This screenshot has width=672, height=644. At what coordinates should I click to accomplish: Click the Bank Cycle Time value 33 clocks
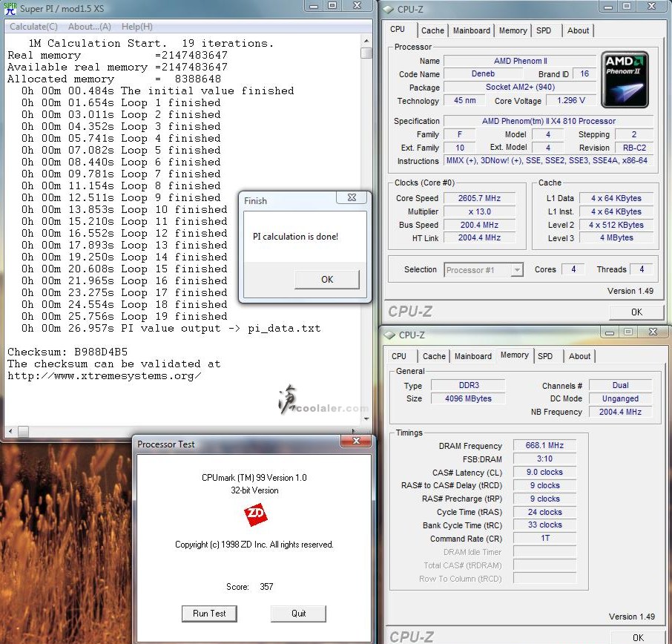tap(544, 525)
